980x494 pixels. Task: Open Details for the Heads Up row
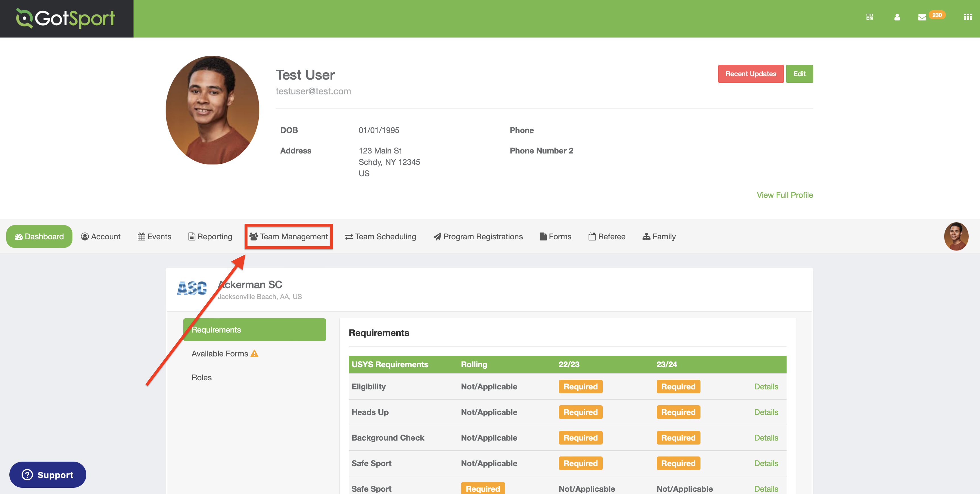click(x=766, y=412)
